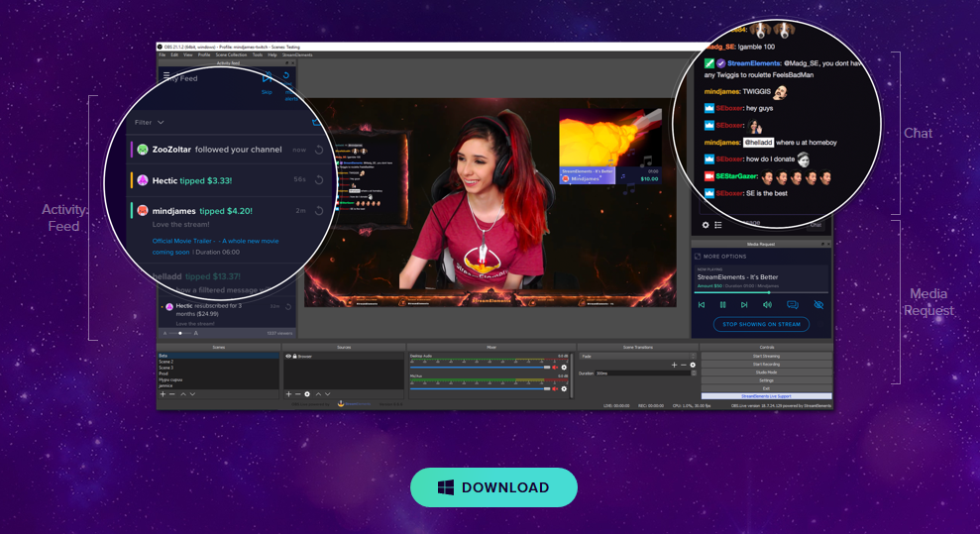Screen dimensions: 980x534
Task: Toggle Browser source eye visibility
Action: (x=288, y=356)
